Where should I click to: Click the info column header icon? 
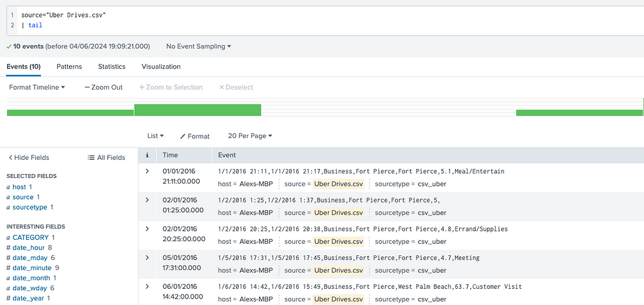147,155
